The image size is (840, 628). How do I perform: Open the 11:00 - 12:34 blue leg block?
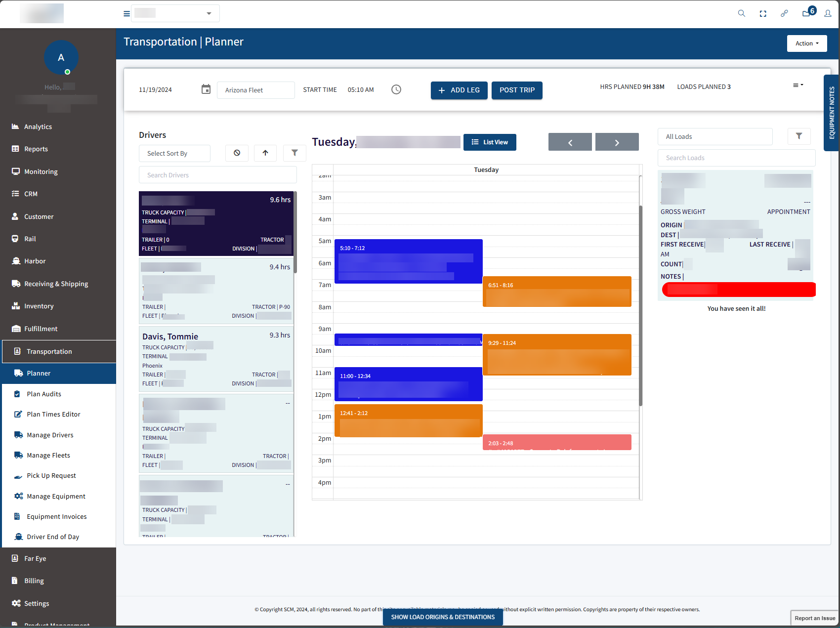coord(408,384)
